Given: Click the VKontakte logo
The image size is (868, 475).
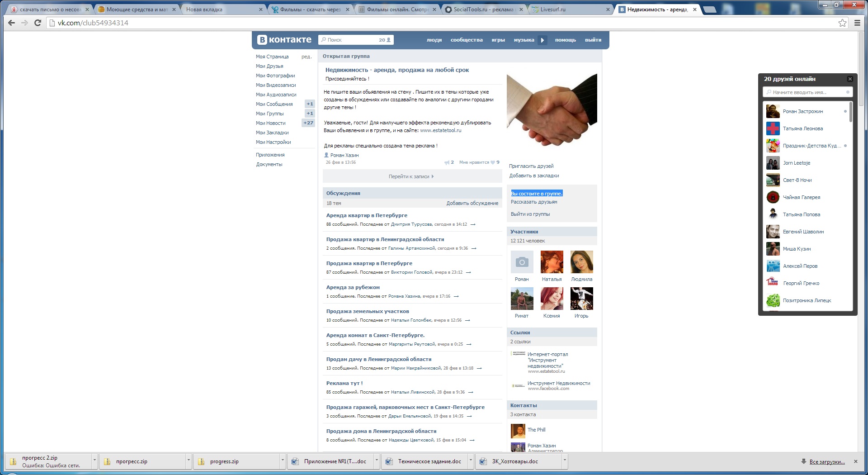Looking at the screenshot, I should click(284, 40).
